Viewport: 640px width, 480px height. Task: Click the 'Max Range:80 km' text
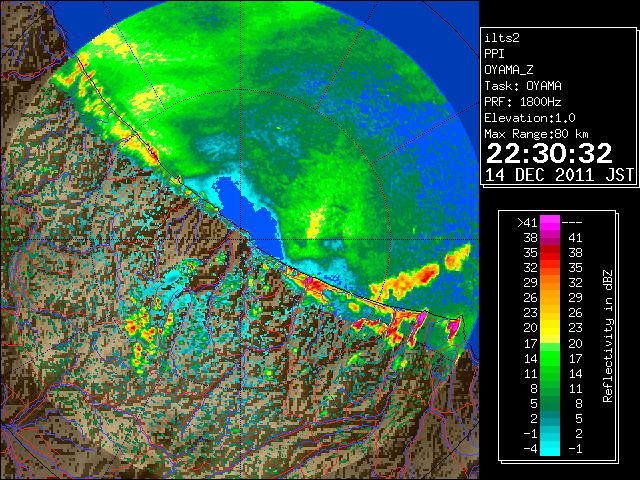(x=536, y=134)
